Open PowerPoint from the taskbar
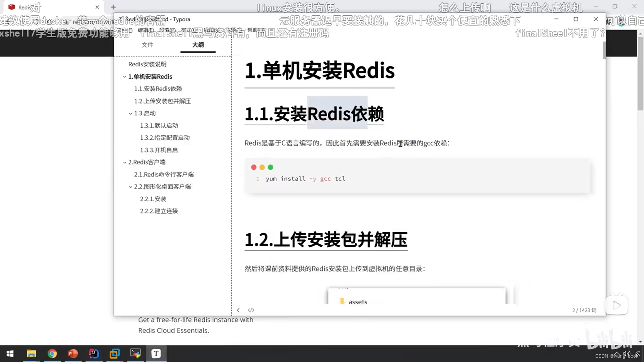644x362 pixels. coord(73,354)
